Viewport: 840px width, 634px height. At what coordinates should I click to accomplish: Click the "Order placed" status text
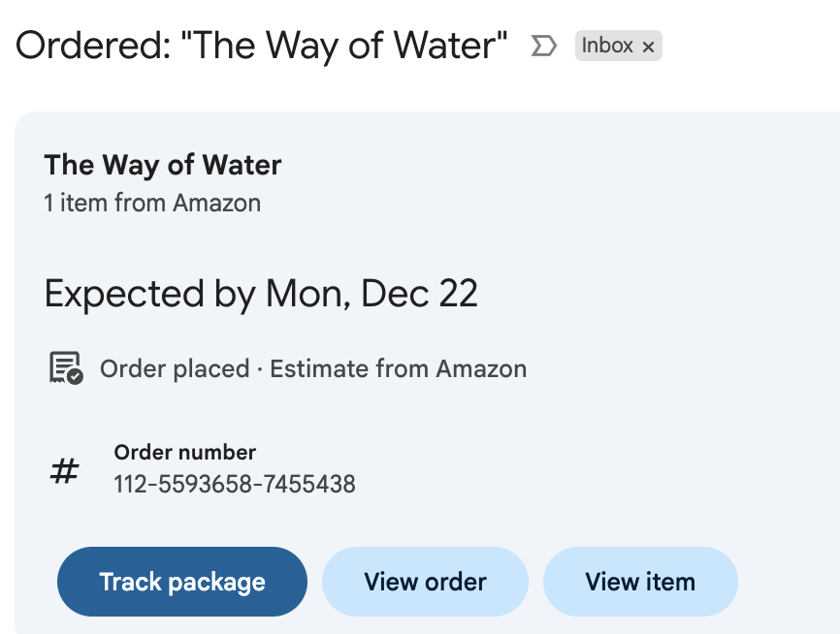click(x=175, y=369)
